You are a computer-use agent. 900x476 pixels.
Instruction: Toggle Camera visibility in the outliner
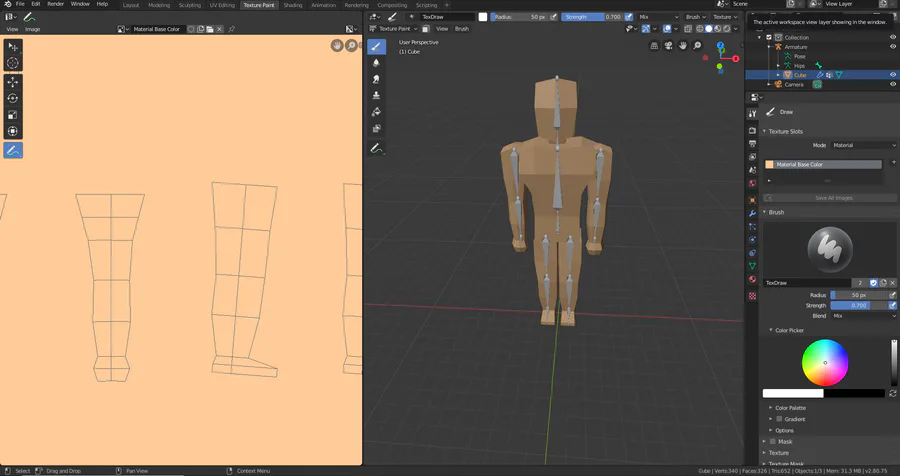pos(893,85)
